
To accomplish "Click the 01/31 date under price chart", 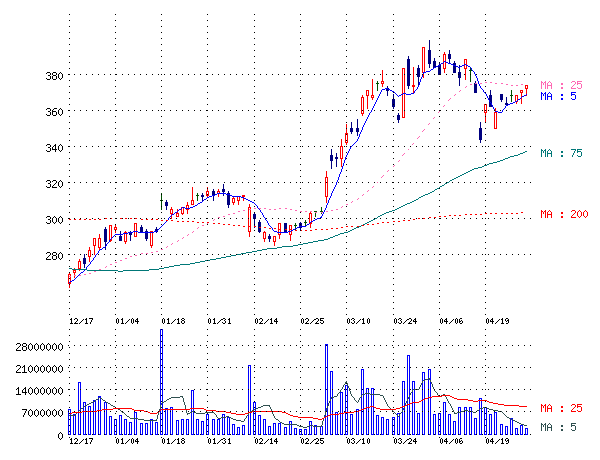I will pos(220,321).
